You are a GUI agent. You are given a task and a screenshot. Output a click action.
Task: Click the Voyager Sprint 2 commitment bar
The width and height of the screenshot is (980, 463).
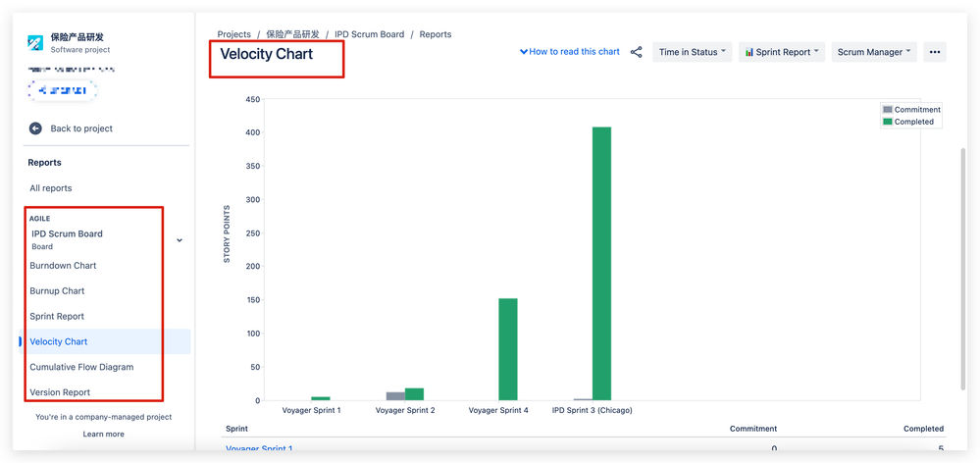(395, 396)
